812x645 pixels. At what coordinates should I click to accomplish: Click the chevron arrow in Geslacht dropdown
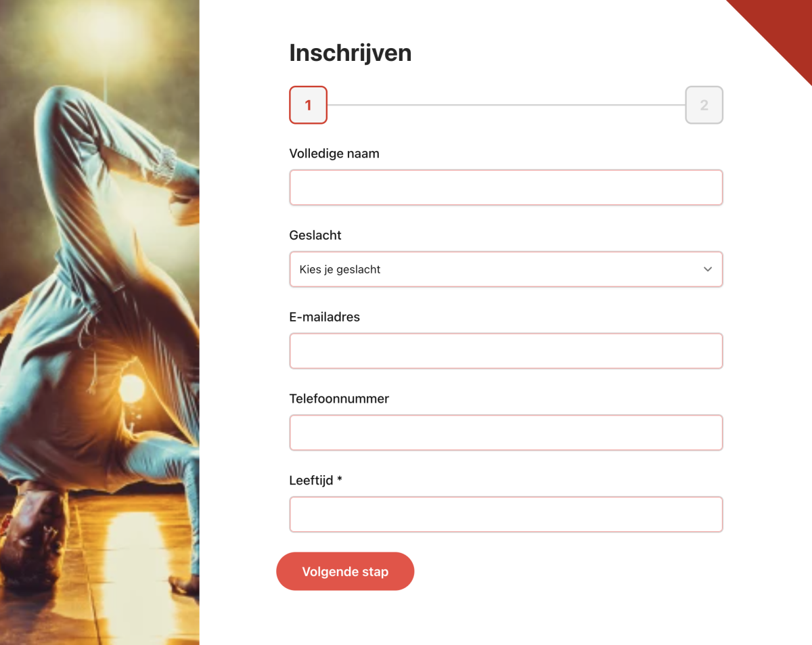point(708,269)
